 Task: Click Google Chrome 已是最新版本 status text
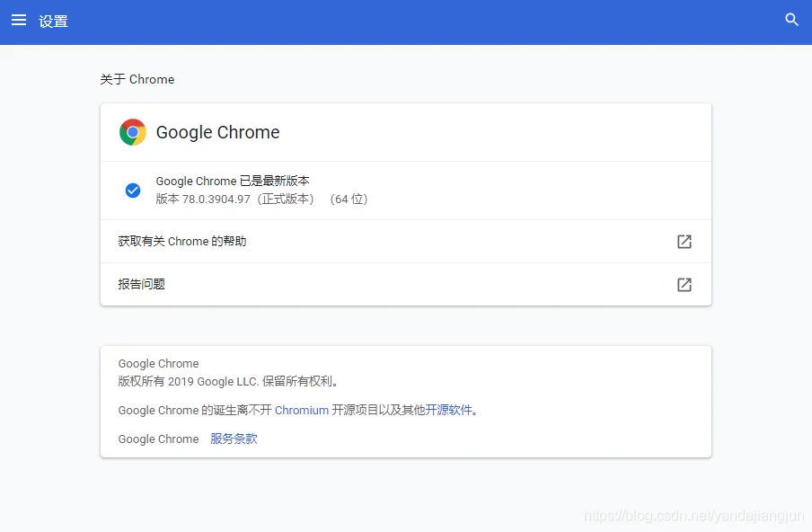point(233,181)
